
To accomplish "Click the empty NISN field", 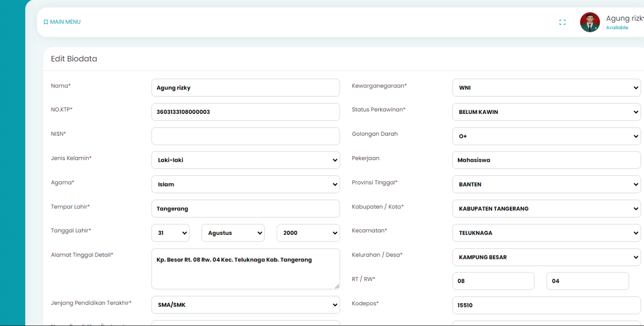I will [246, 136].
